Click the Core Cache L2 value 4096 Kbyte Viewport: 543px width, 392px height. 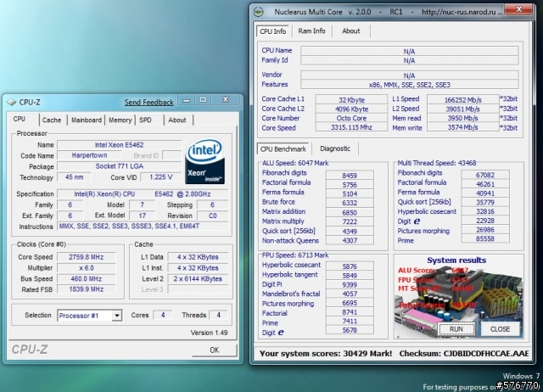(x=351, y=109)
